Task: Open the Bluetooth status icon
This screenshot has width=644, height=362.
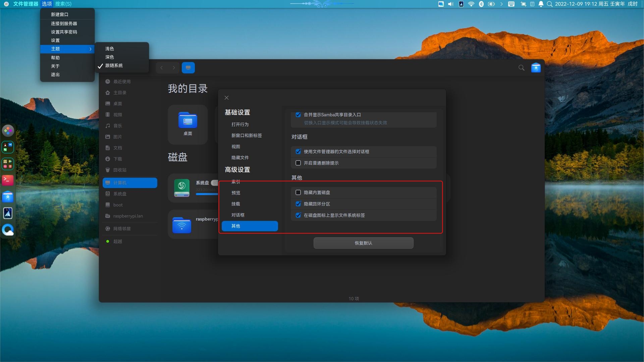Action: pos(481,4)
